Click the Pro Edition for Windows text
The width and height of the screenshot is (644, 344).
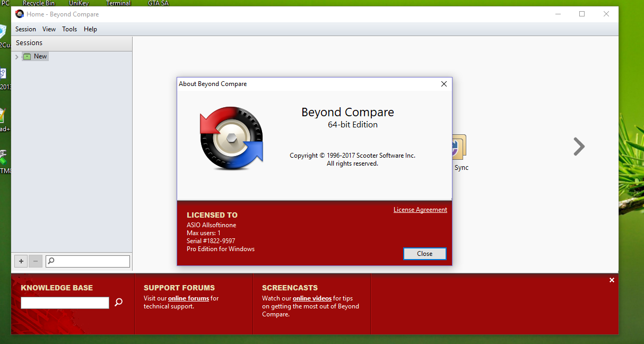pyautogui.click(x=221, y=249)
